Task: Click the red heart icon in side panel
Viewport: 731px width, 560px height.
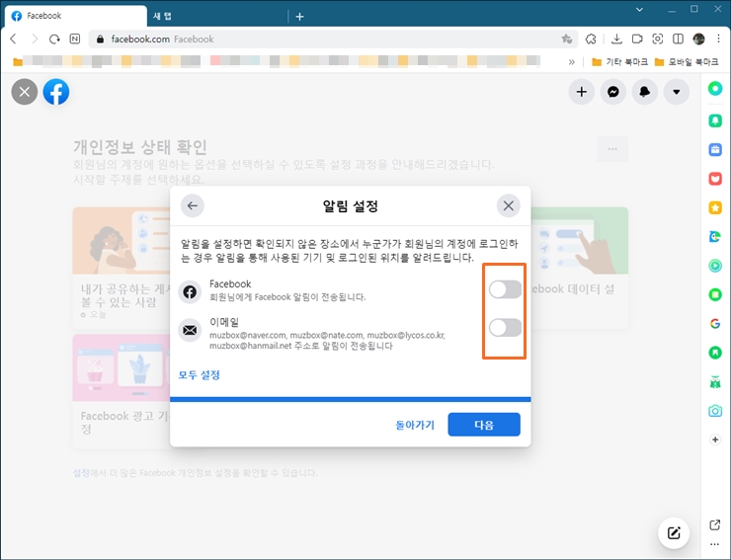Action: tap(715, 179)
